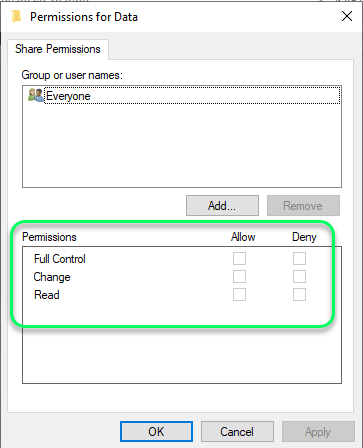Toggle the Allow checkbox for Read

click(x=239, y=294)
